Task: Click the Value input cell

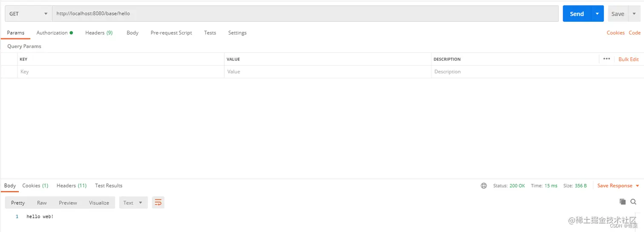Action: [x=328, y=72]
